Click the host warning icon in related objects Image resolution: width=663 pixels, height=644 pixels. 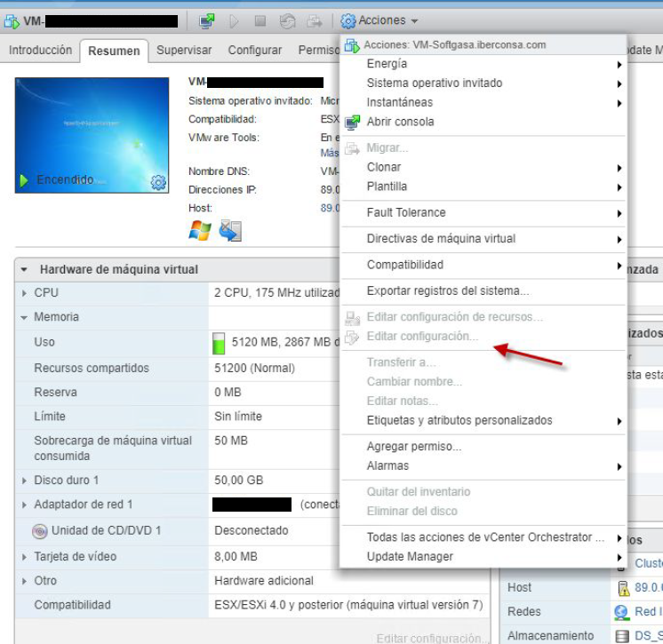(623, 588)
